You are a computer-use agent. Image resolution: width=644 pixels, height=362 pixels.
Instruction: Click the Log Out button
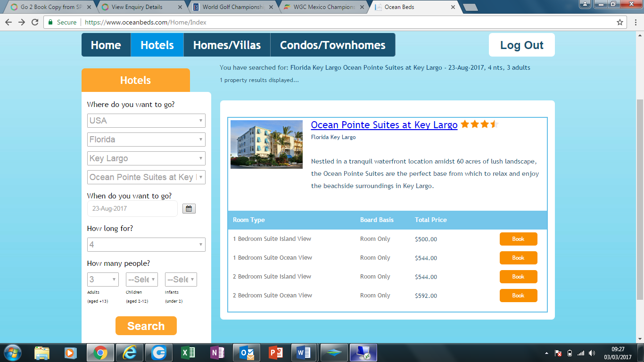click(522, 45)
